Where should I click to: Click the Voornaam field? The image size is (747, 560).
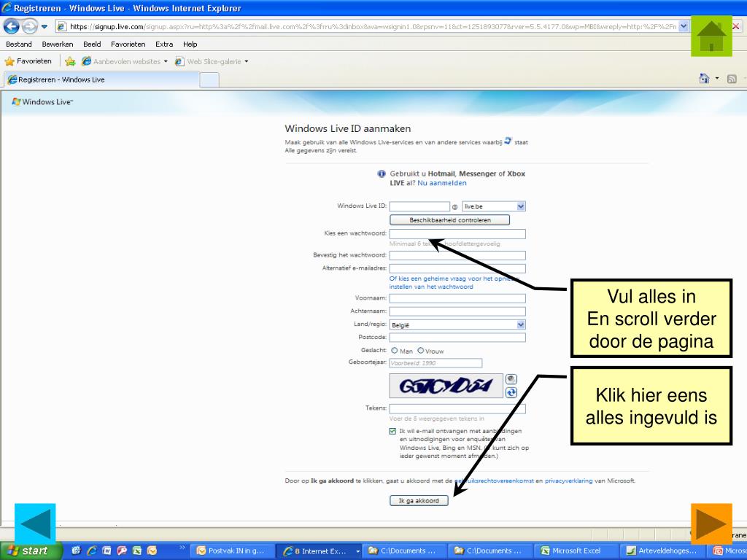458,298
